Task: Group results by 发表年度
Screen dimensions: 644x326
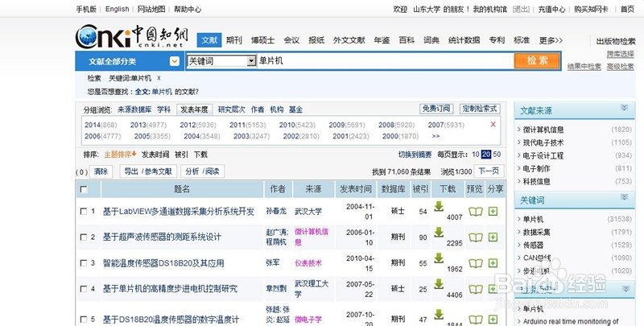Action: [195, 109]
